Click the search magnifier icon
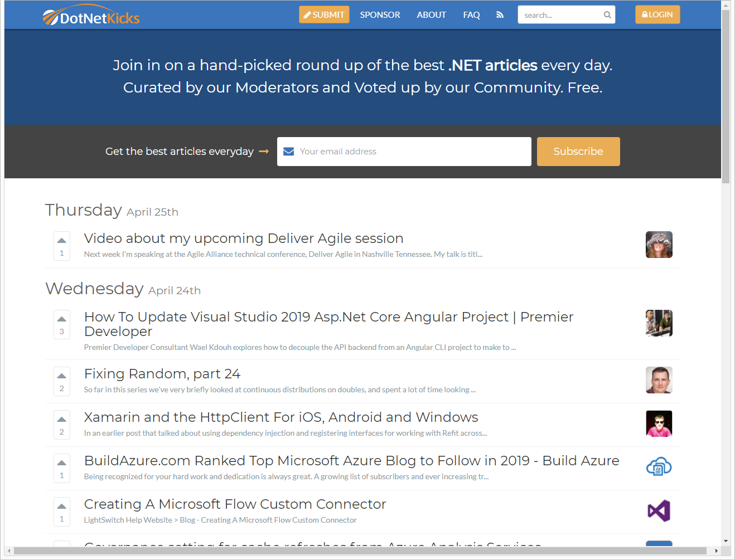 click(x=607, y=15)
